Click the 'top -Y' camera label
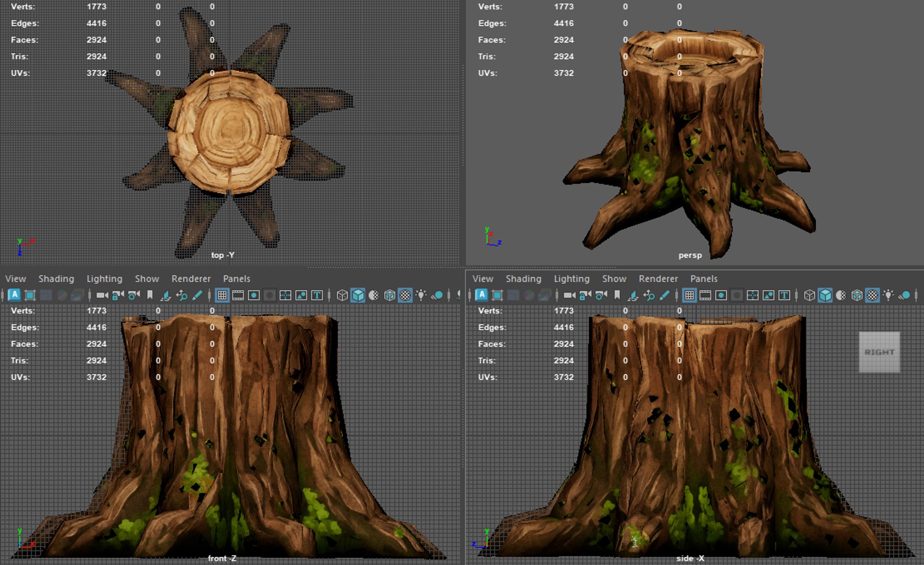The height and width of the screenshot is (565, 924). pos(222,255)
